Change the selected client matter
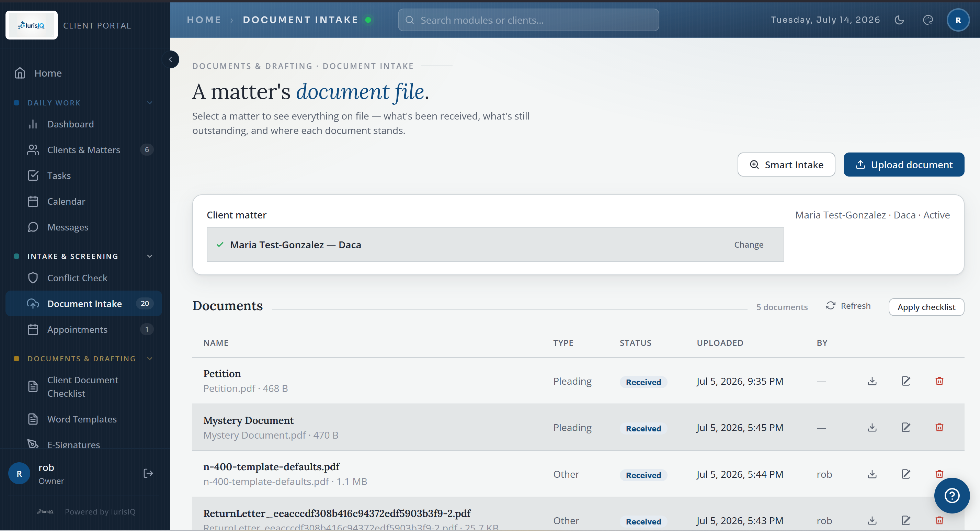980x531 pixels. [x=748, y=245]
